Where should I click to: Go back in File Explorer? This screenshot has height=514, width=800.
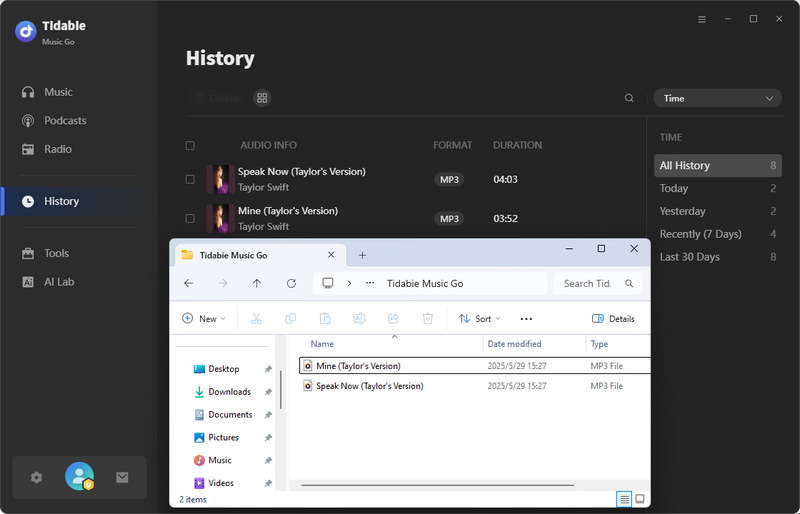189,284
